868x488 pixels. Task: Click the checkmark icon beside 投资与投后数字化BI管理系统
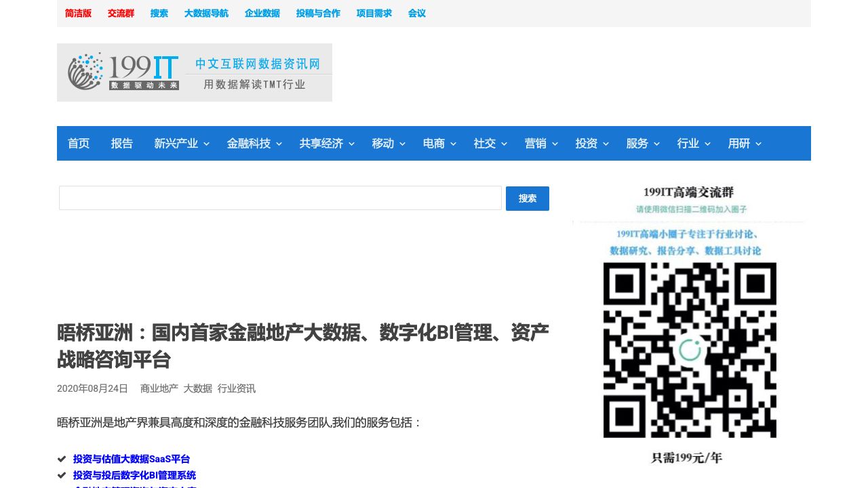[x=62, y=475]
